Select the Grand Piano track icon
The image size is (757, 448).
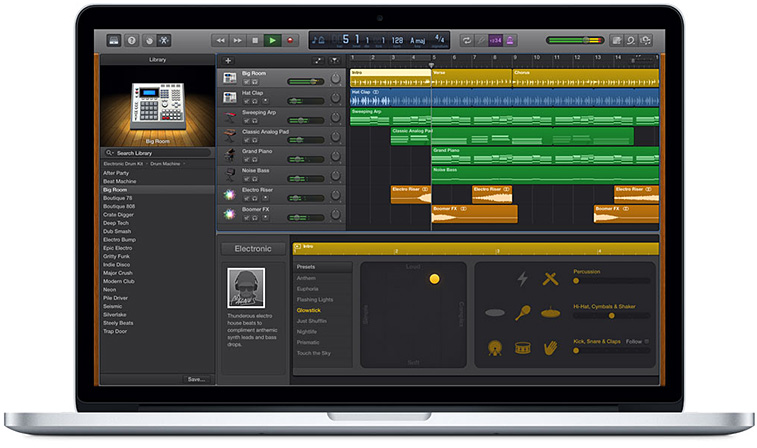[230, 155]
